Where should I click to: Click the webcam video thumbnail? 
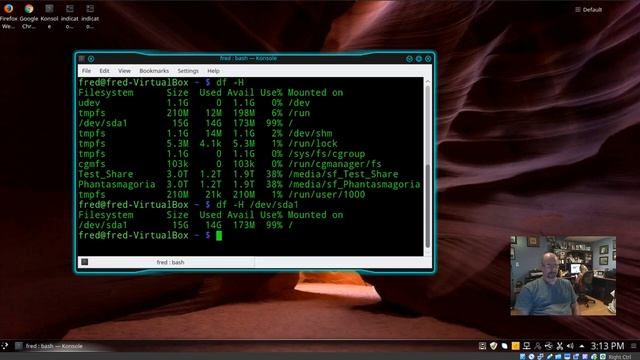point(563,276)
